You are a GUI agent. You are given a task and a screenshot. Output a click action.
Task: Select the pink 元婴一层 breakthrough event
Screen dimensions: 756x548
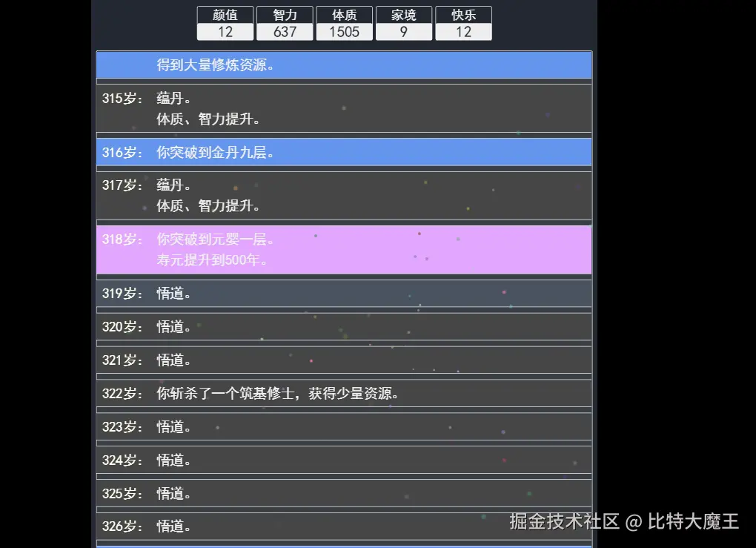tap(343, 250)
